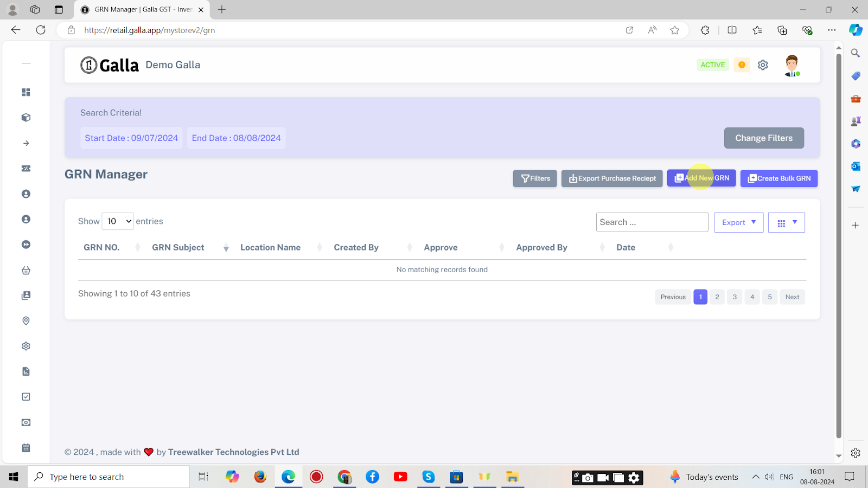This screenshot has width=868, height=488.
Task: Click the Filters button with funnel icon
Action: pos(535,178)
